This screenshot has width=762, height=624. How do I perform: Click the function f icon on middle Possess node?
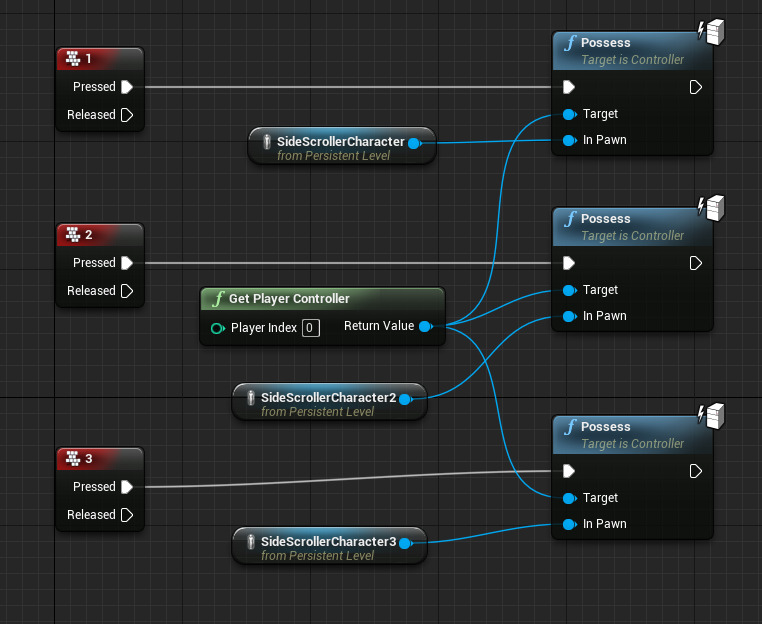click(x=570, y=219)
